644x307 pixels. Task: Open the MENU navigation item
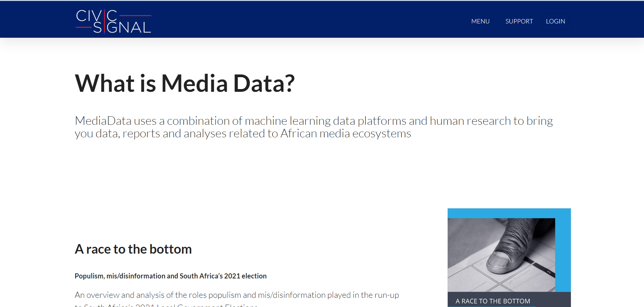pyautogui.click(x=480, y=21)
